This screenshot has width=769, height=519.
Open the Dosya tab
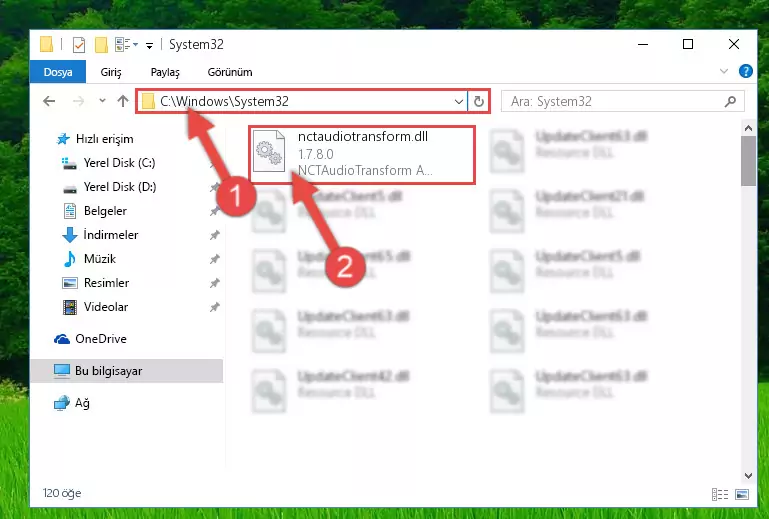pyautogui.click(x=58, y=72)
